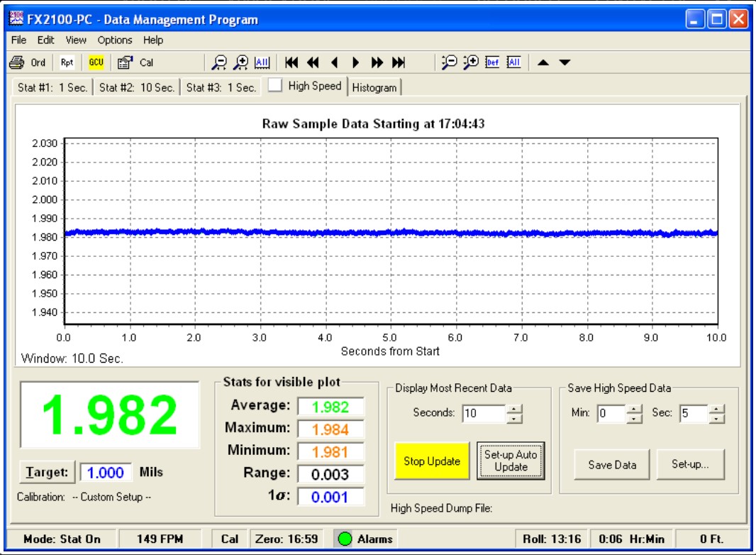Increase the Seconds value with up spinner
756x555 pixels.
tap(516, 408)
